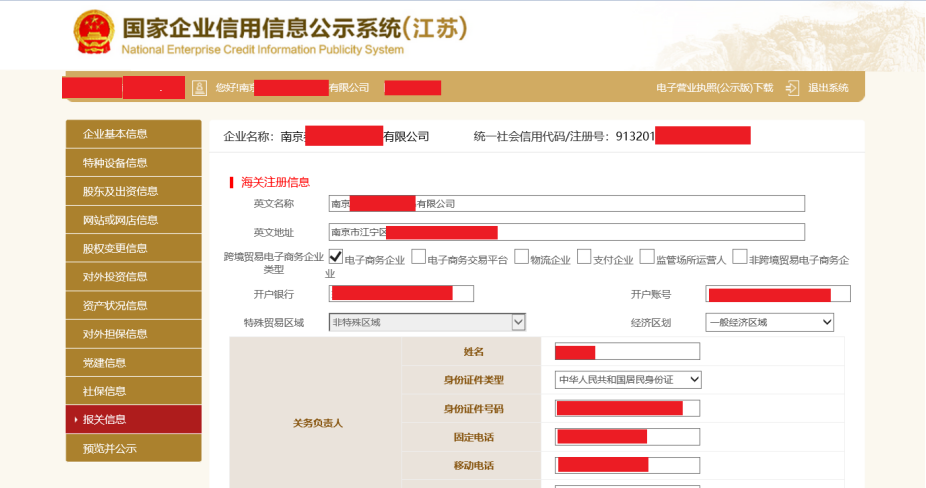Open 对外担保信息 menu item

tap(133, 334)
